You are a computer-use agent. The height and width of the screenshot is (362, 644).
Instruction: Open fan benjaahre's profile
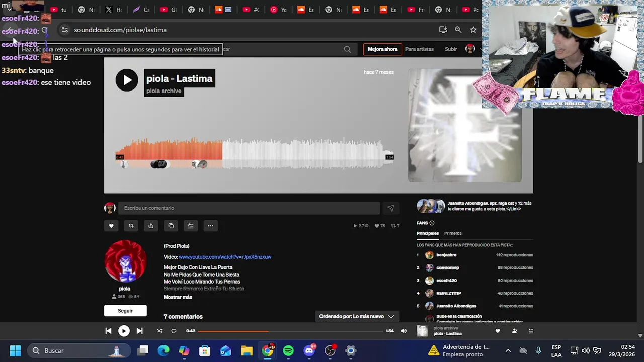pos(446,255)
